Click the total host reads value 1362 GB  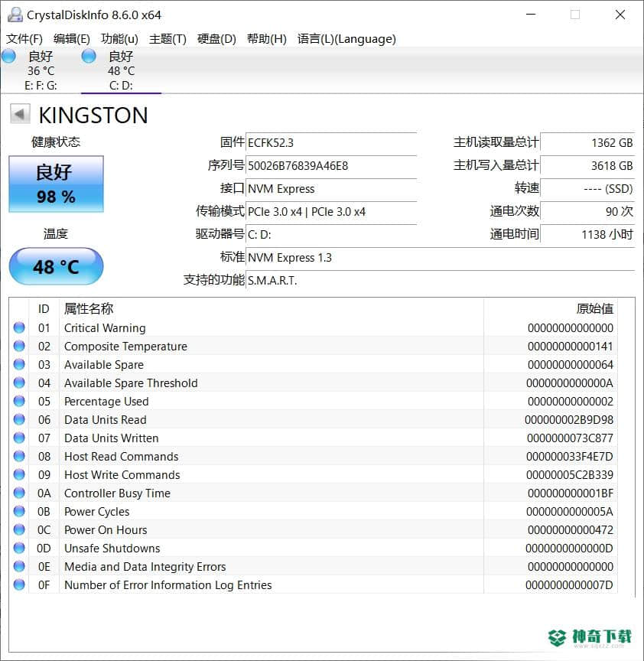click(x=587, y=142)
